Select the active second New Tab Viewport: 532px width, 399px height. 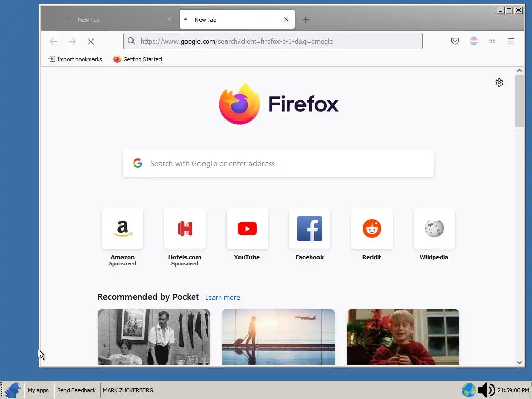[237, 19]
